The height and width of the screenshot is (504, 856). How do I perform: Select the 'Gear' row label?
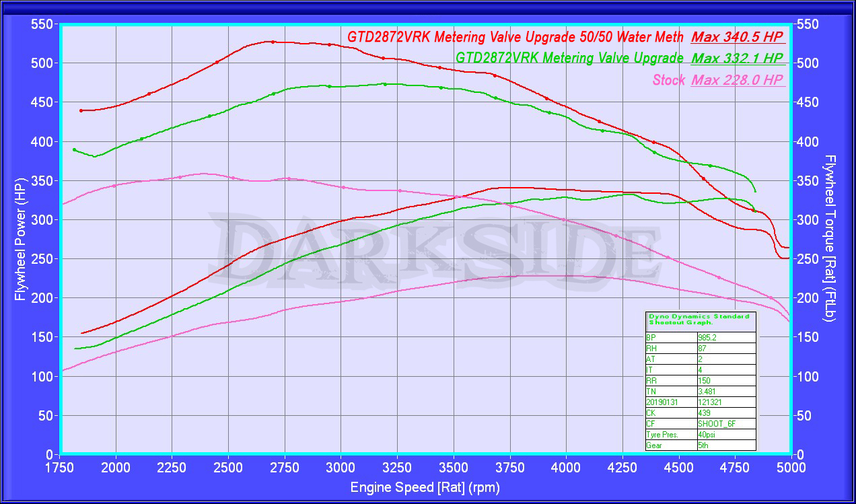tap(654, 445)
